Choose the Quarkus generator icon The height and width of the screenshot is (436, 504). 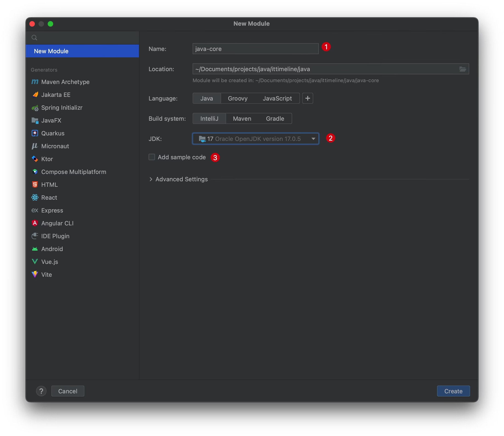35,133
